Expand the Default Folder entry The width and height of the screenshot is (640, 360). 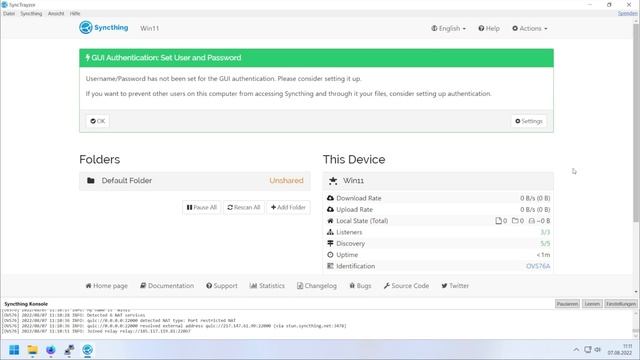coord(195,180)
